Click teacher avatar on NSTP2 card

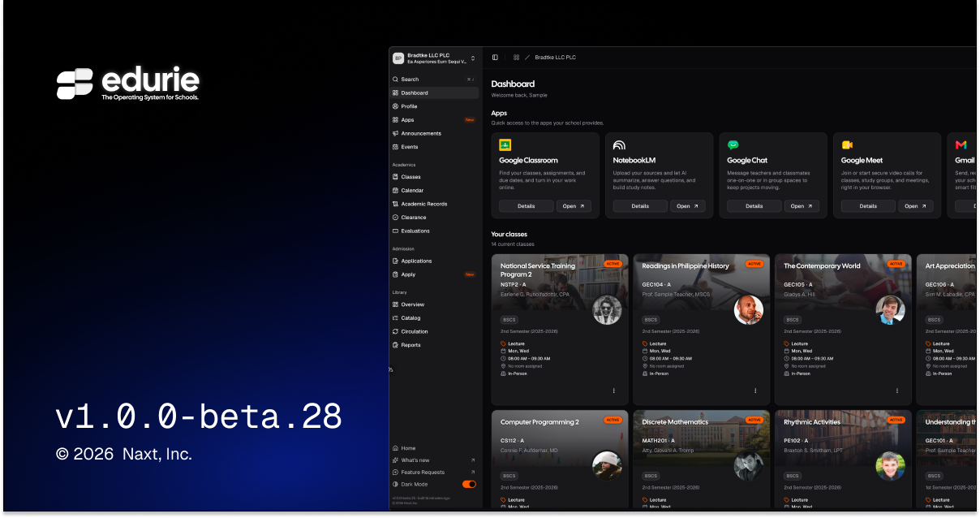pos(607,310)
